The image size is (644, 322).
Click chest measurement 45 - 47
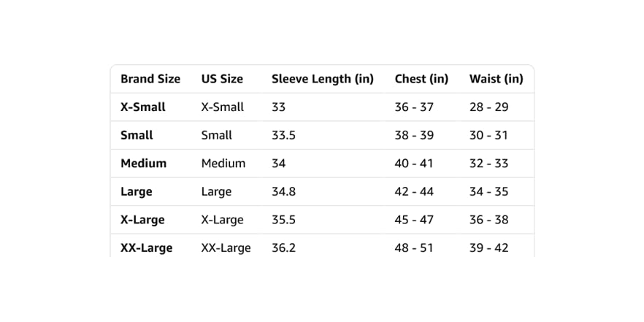coord(414,220)
